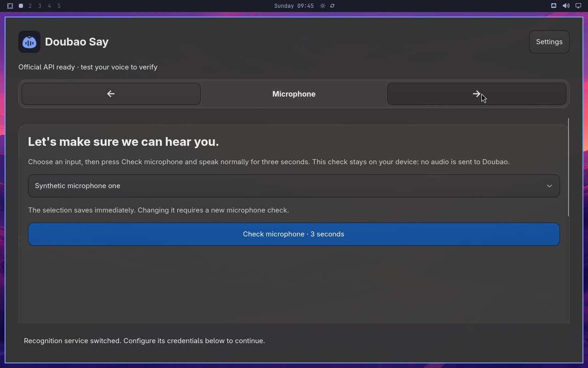This screenshot has width=588, height=368.
Task: Click the Doubao Say title text
Action: click(x=77, y=42)
